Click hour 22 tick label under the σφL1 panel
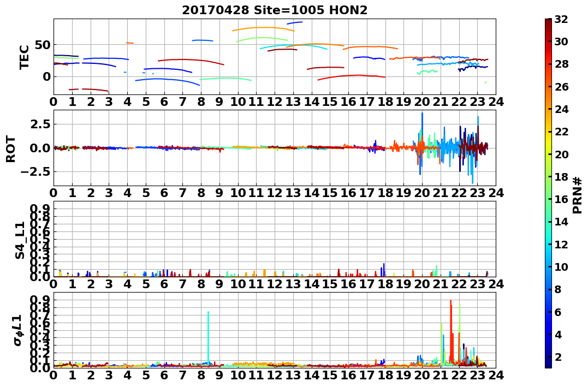Image resolution: width=588 pixels, height=387 pixels. click(459, 376)
